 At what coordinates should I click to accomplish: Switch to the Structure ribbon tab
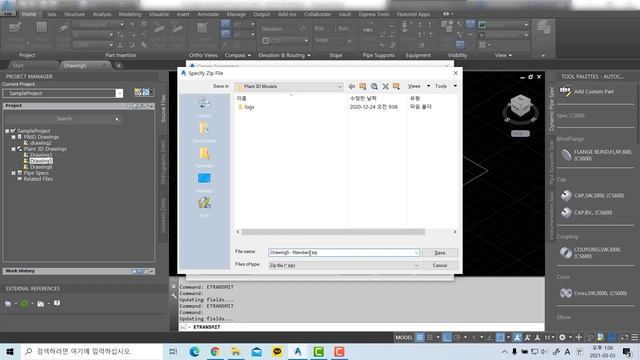74,14
